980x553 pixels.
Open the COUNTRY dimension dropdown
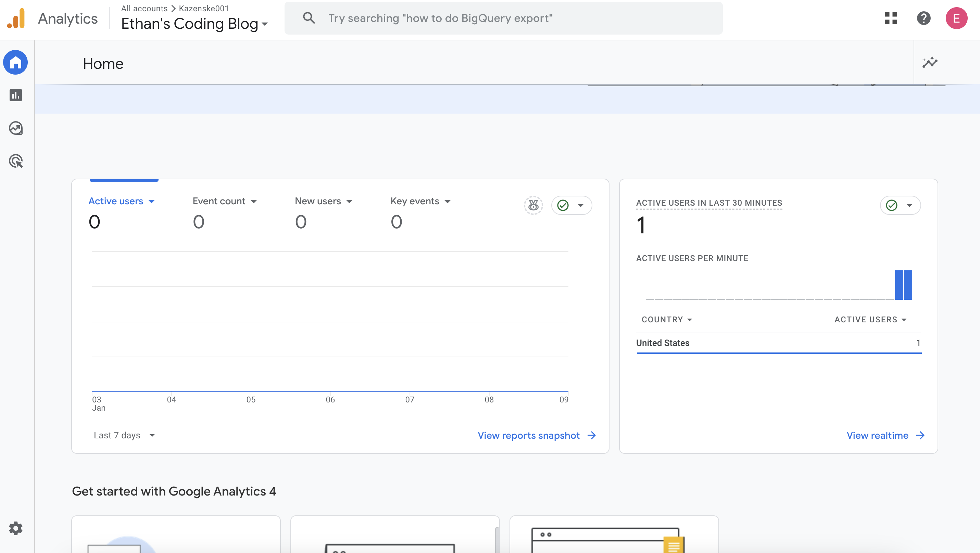667,320
